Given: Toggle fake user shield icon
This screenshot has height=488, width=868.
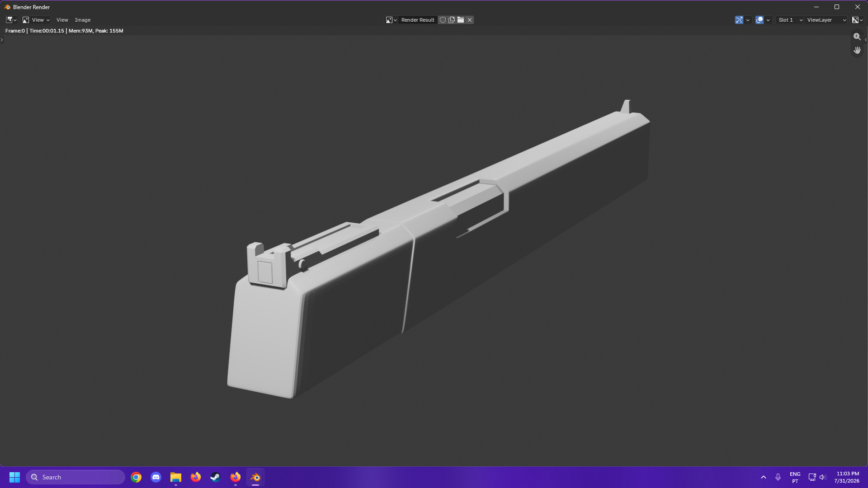Looking at the screenshot, I should 443,20.
